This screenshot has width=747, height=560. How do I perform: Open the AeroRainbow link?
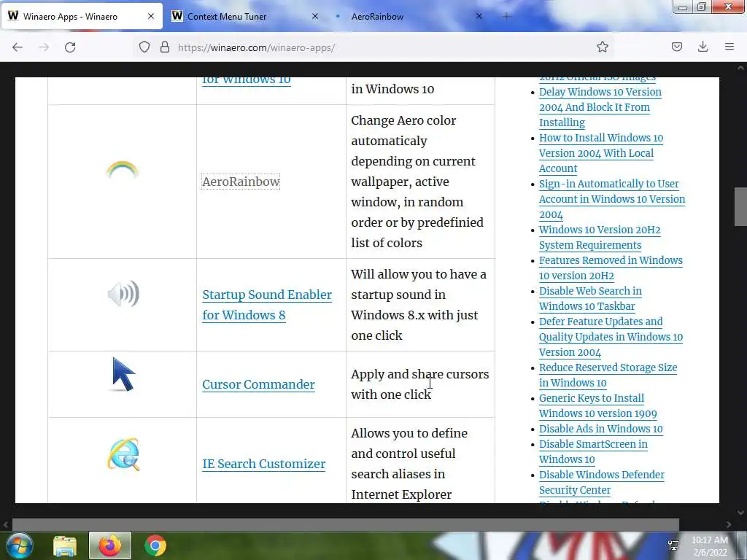point(241,182)
